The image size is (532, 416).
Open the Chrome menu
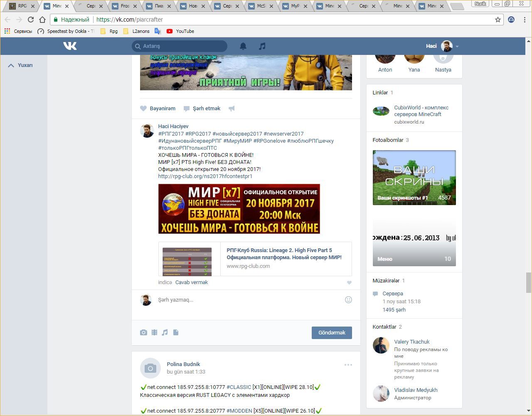[x=525, y=20]
